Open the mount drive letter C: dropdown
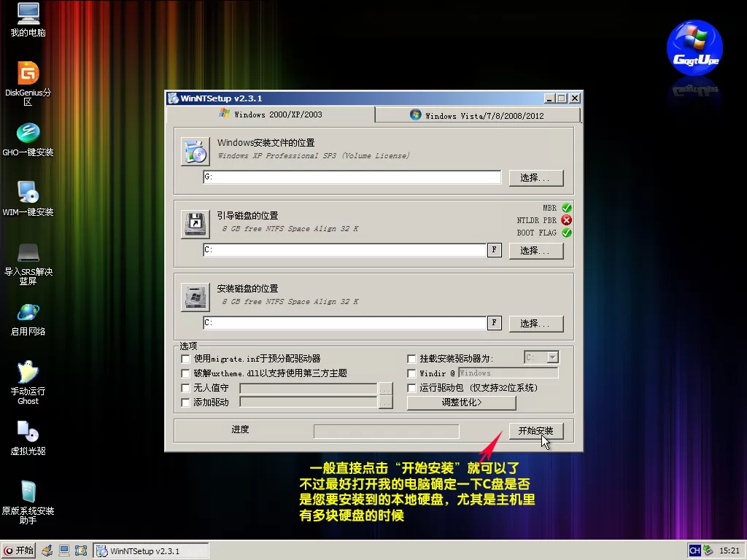The width and height of the screenshot is (747, 560). point(552,357)
